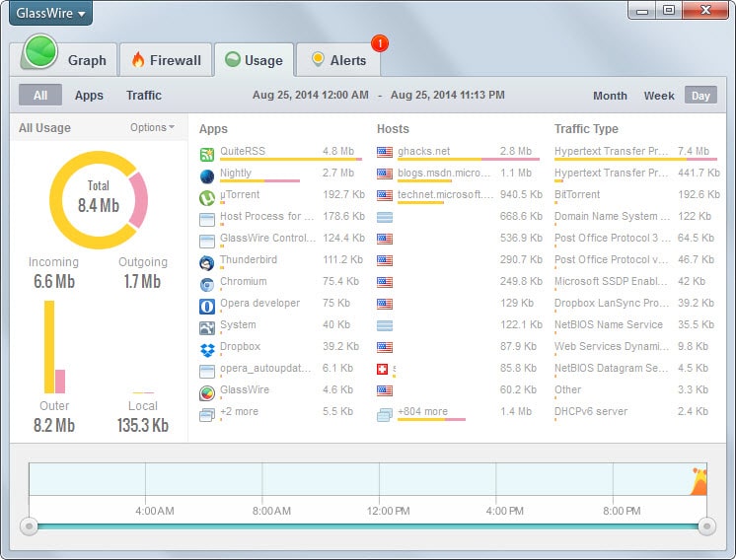Click the teal timeline range bar
Image resolution: width=736 pixels, height=560 pixels.
[368, 526]
